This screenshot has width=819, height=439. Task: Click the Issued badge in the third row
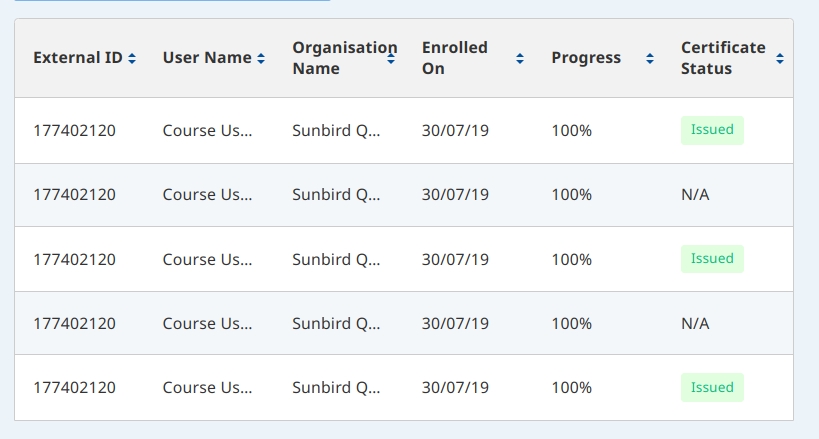coord(712,259)
